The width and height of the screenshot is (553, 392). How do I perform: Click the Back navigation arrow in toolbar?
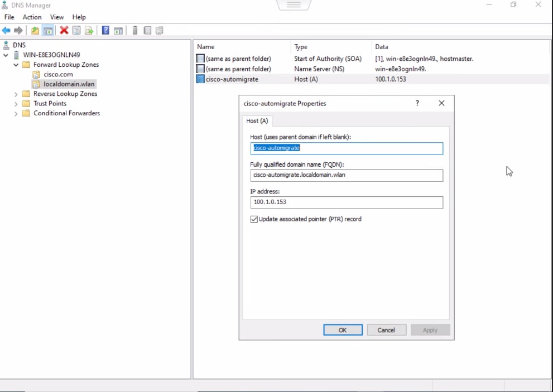click(6, 30)
